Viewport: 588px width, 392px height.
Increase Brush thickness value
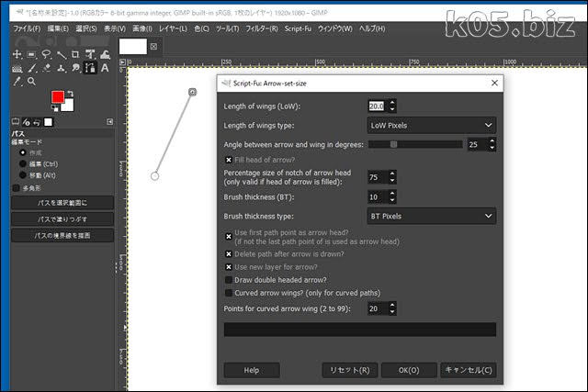coord(392,194)
